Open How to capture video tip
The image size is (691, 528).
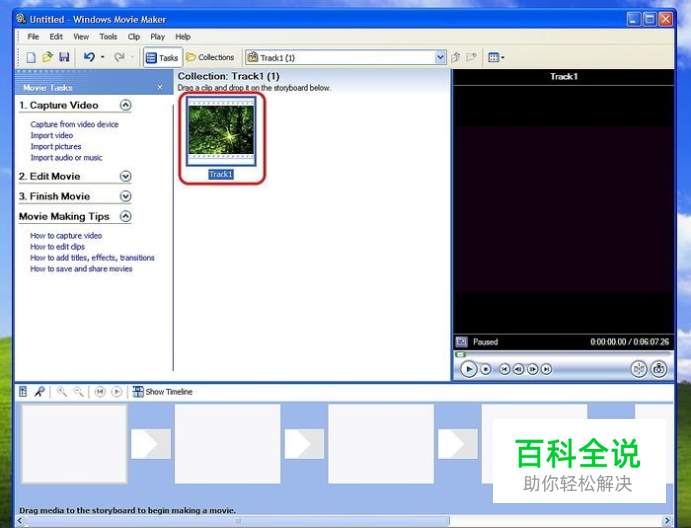point(66,236)
